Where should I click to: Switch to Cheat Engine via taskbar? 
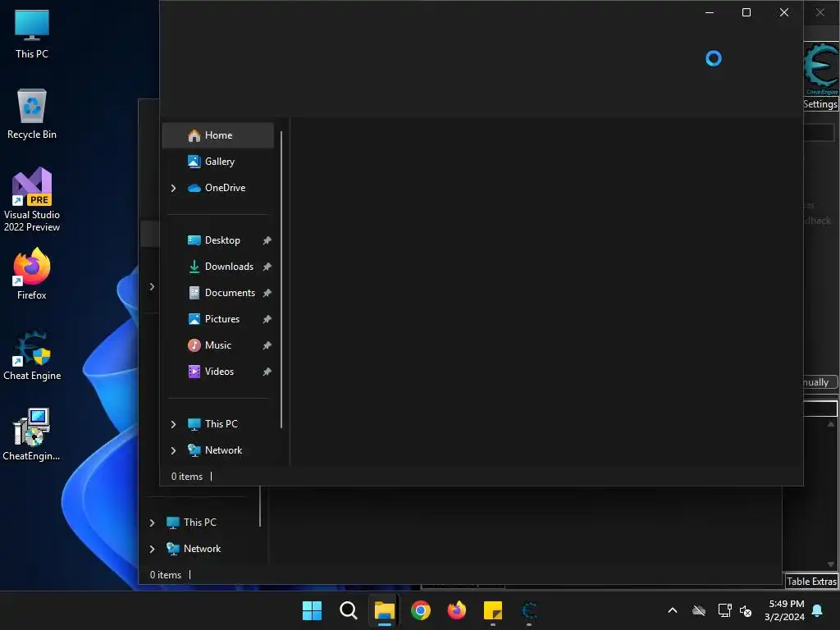click(529, 610)
